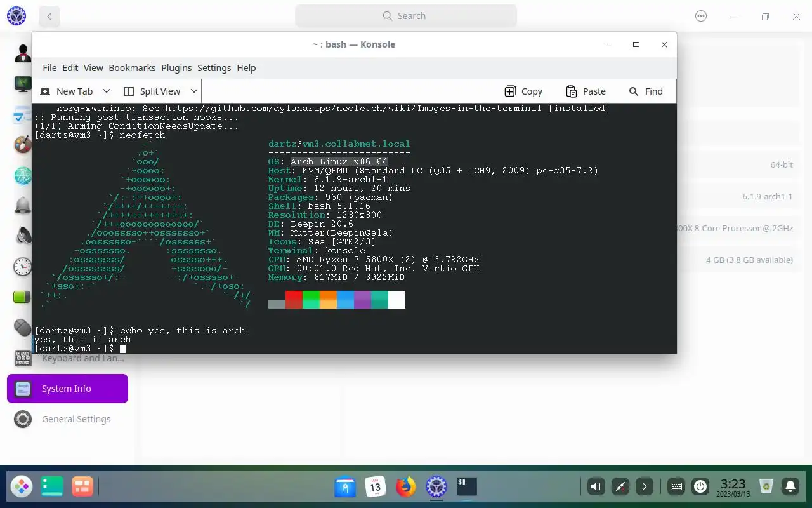Click the green block in the neofetch palette
The width and height of the screenshot is (812, 508).
311,300
